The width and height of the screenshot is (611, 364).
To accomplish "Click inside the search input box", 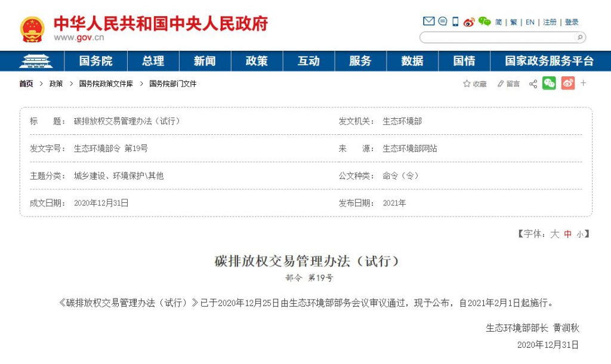I will (x=501, y=37).
